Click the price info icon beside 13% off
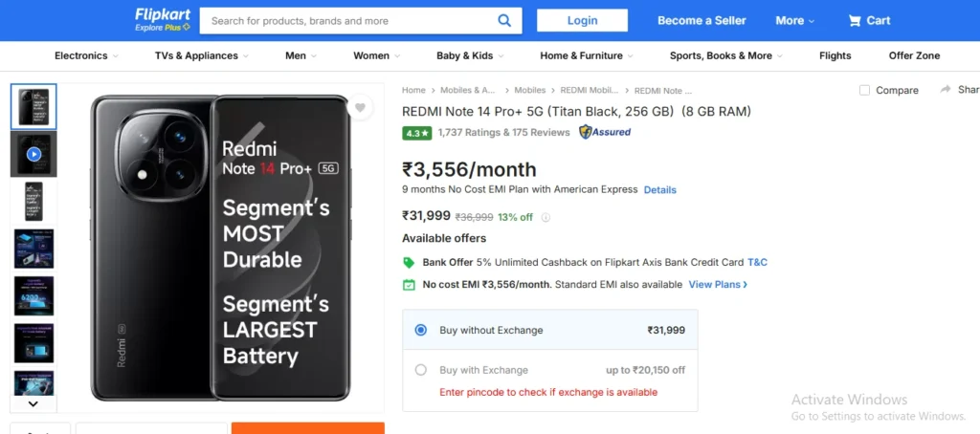This screenshot has height=434, width=980. pyautogui.click(x=545, y=217)
